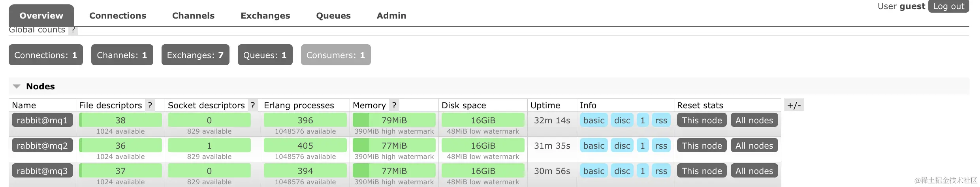Collapse the Nodes section triangle
The height and width of the screenshot is (187, 980).
[17, 86]
